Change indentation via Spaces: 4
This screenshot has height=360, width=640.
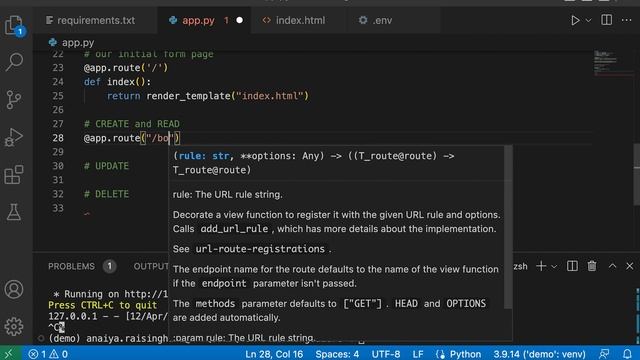click(337, 354)
